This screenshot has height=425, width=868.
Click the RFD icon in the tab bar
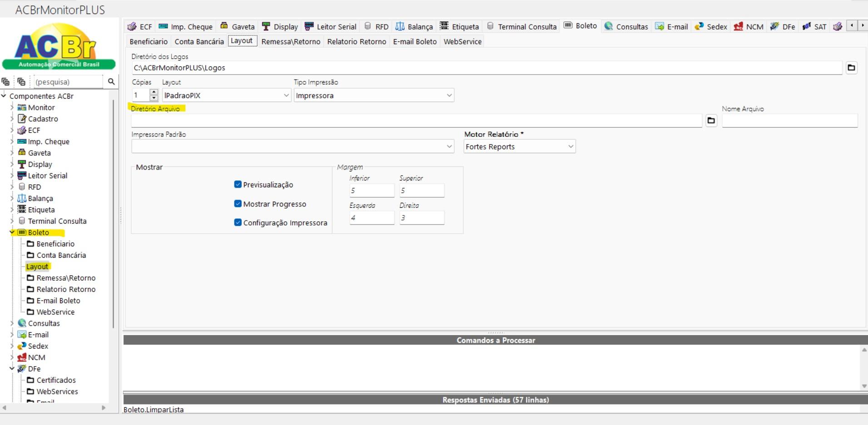click(x=368, y=26)
